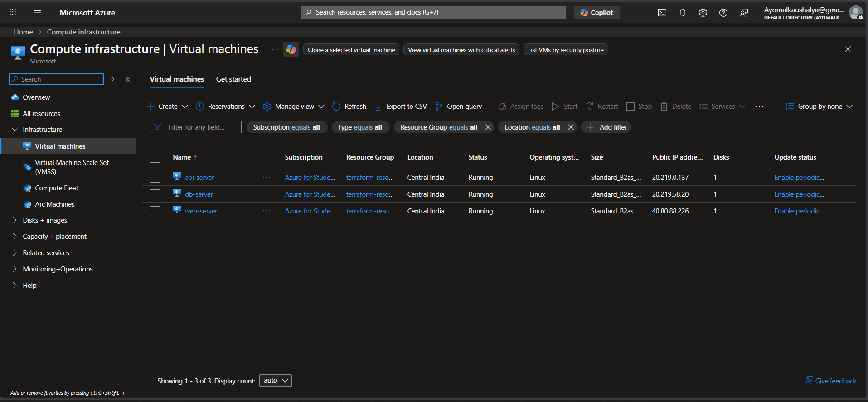868x402 pixels.
Task: Click Assign tags in the toolbar
Action: pos(521,107)
